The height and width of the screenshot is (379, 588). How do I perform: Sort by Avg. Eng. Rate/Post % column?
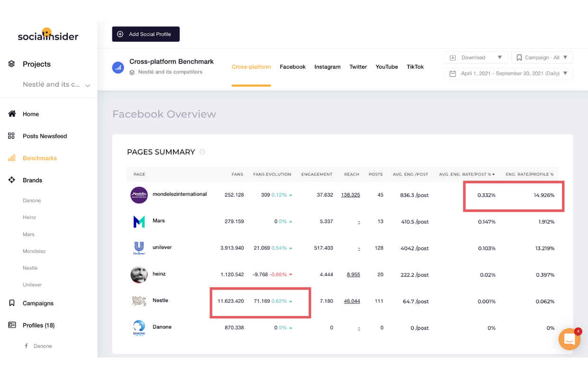tap(467, 174)
